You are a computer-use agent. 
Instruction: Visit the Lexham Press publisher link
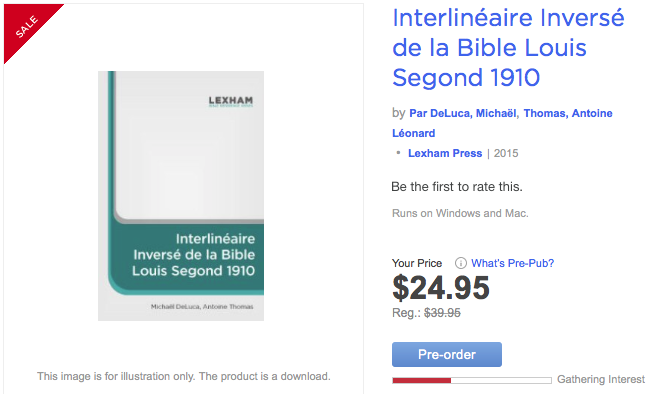click(x=445, y=153)
